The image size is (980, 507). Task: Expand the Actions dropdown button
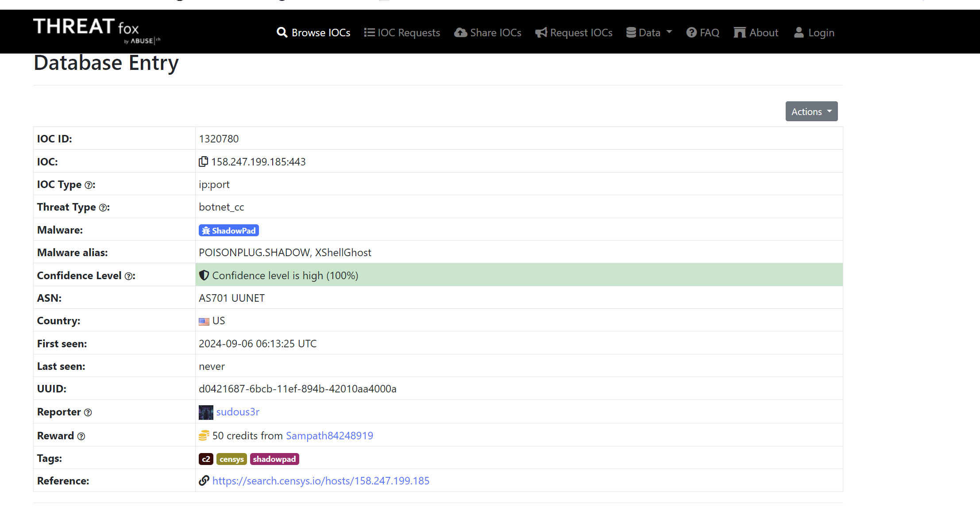(811, 111)
